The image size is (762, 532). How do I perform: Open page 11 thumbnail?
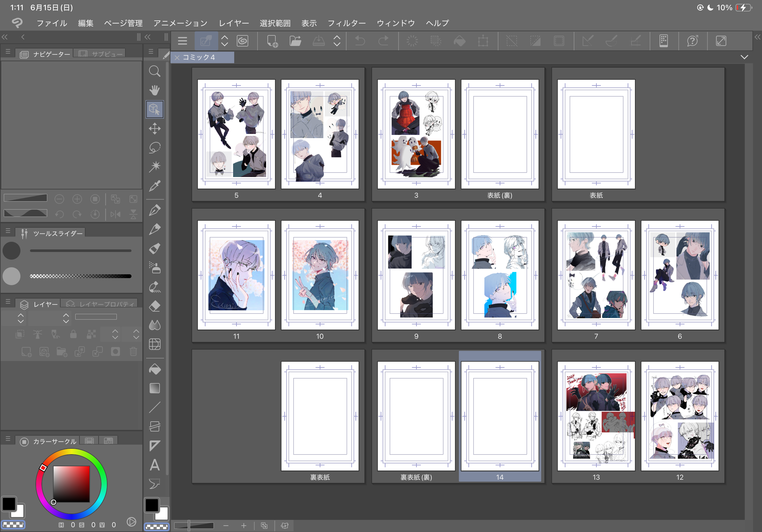coord(236,275)
